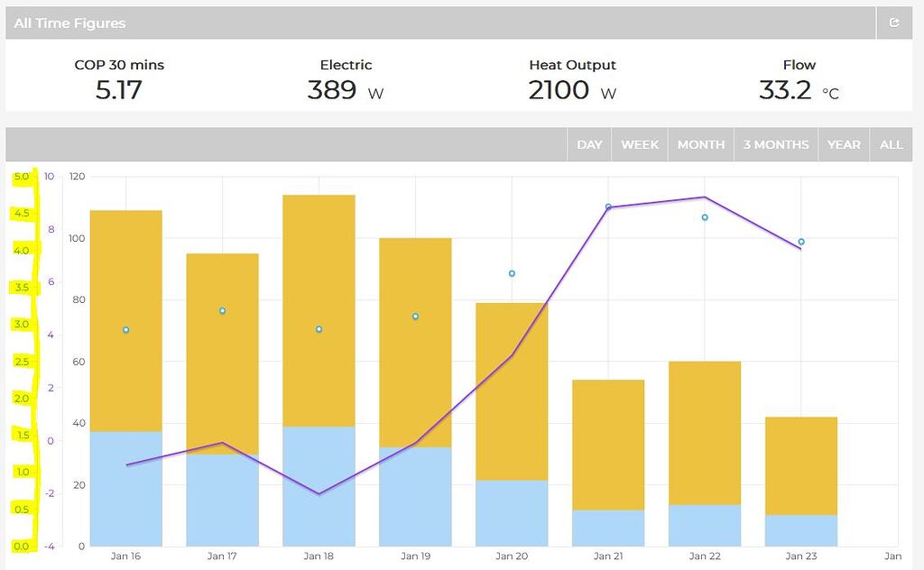The image size is (924, 570).
Task: Switch to the DAY view
Action: [x=590, y=144]
